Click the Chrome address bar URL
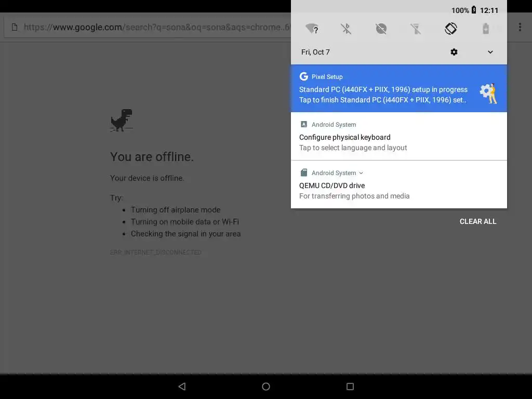 (156, 27)
